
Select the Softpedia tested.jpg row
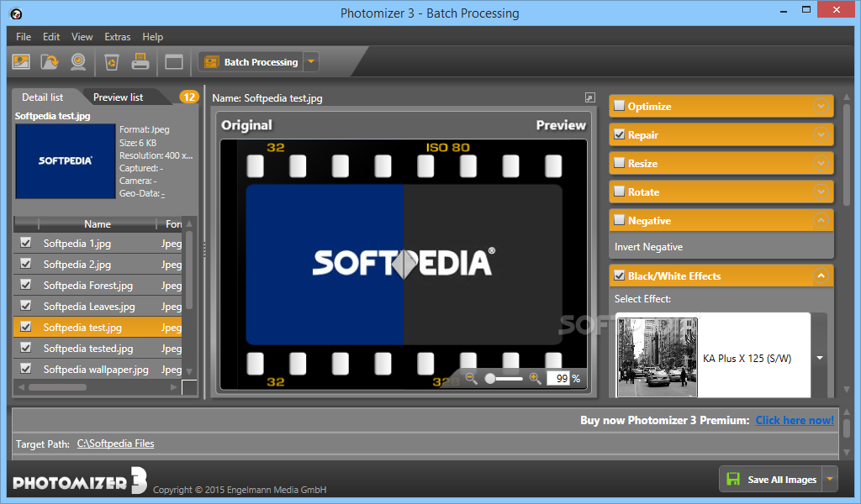click(x=98, y=349)
